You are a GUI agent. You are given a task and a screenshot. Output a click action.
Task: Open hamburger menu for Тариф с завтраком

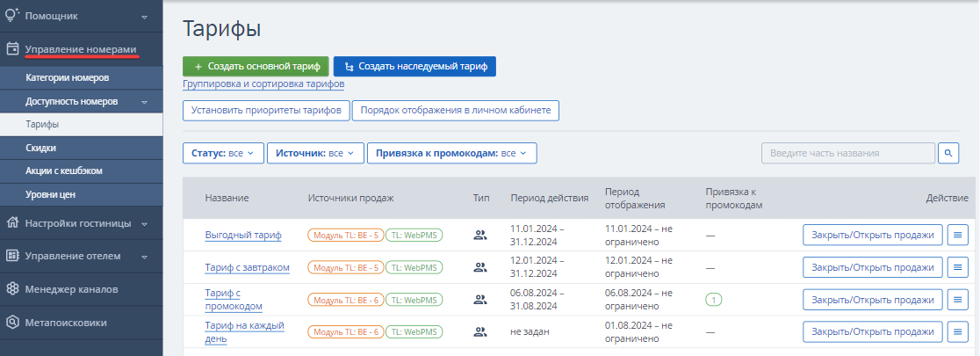click(957, 267)
